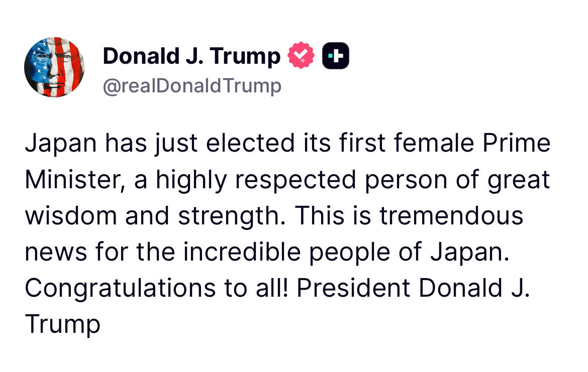Click the word "tremendous" in the post
Viewport: 588px width, 372px height.
(451, 216)
